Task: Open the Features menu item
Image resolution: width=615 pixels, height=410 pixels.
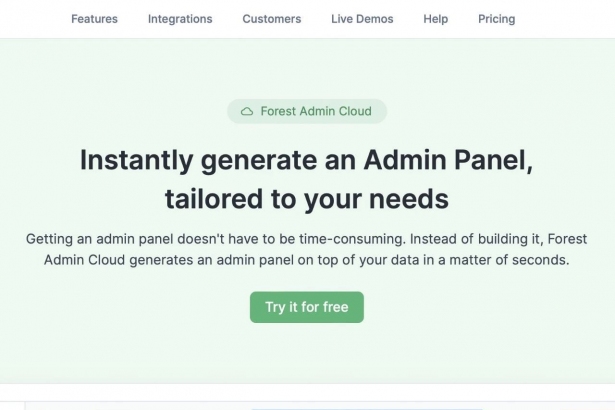Action: click(95, 19)
